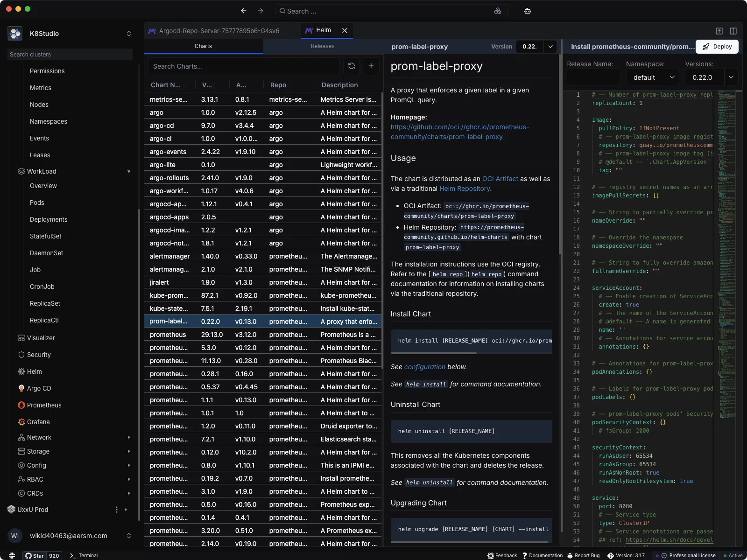Go back with the left arrow icon
This screenshot has width=747, height=560.
pos(244,11)
